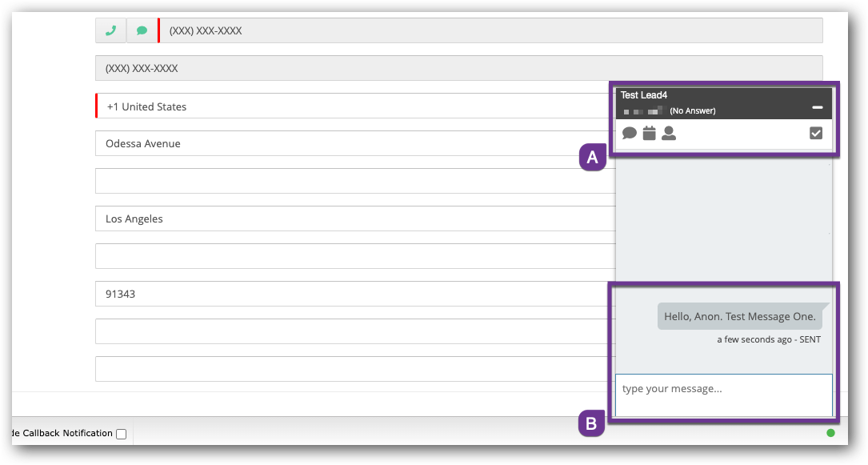Enable Hide Callback Notification
This screenshot has width=868, height=465.
point(121,433)
